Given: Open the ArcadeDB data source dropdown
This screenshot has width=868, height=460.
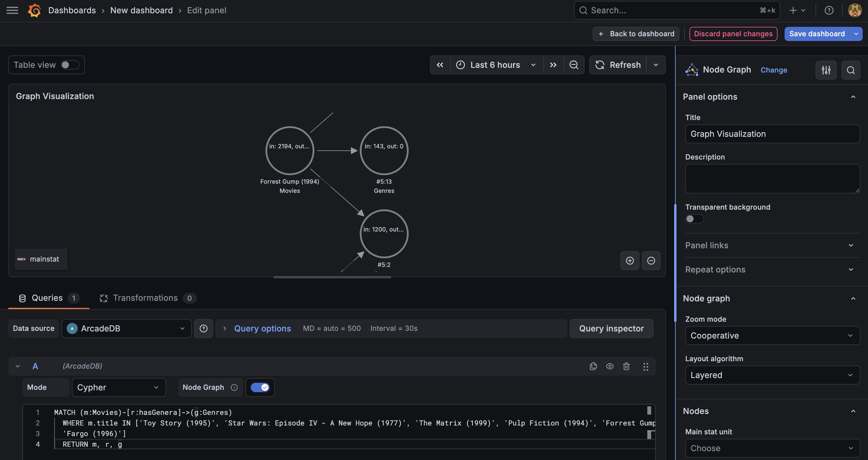Looking at the screenshot, I should pos(126,328).
